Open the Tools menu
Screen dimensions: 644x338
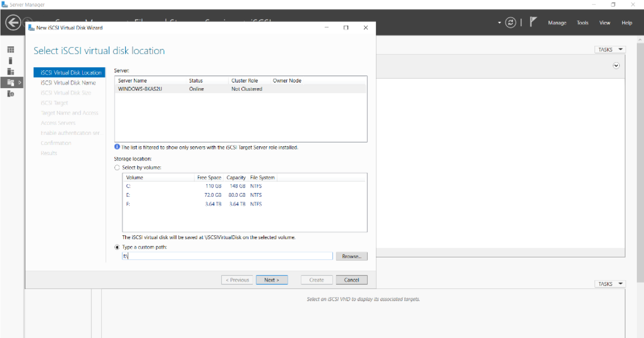(583, 23)
